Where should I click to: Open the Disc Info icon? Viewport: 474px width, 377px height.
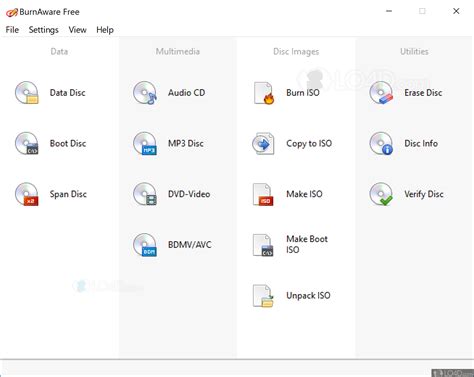point(381,143)
